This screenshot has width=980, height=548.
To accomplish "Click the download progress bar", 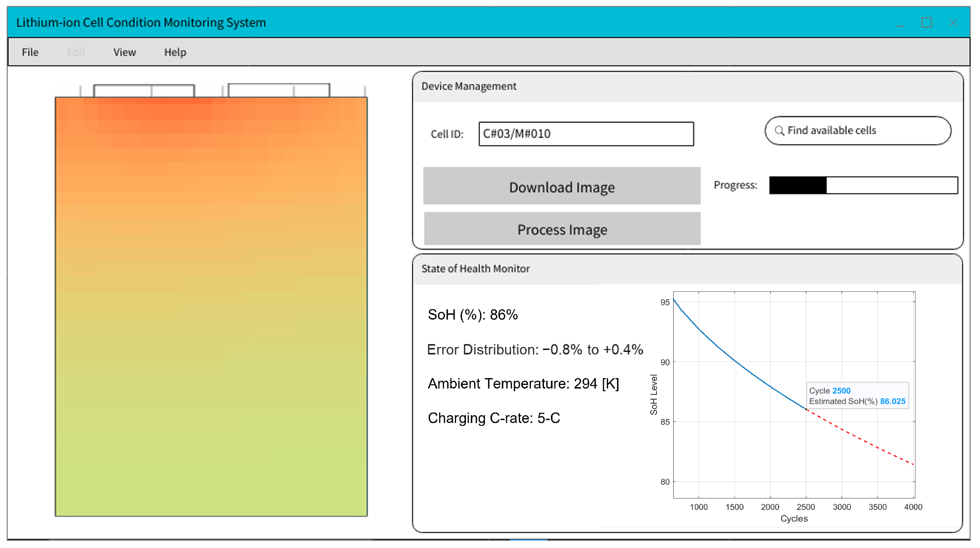I will [863, 185].
